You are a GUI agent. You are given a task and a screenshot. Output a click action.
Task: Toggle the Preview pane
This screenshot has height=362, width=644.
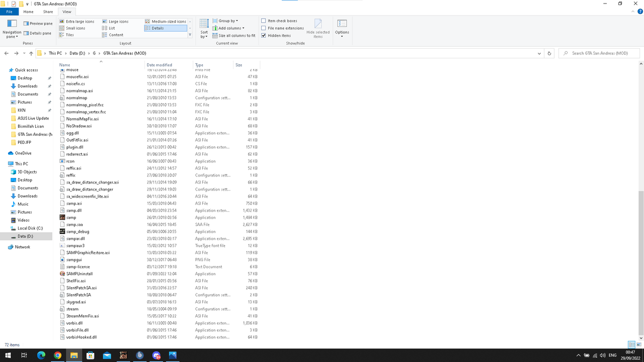pyautogui.click(x=38, y=24)
